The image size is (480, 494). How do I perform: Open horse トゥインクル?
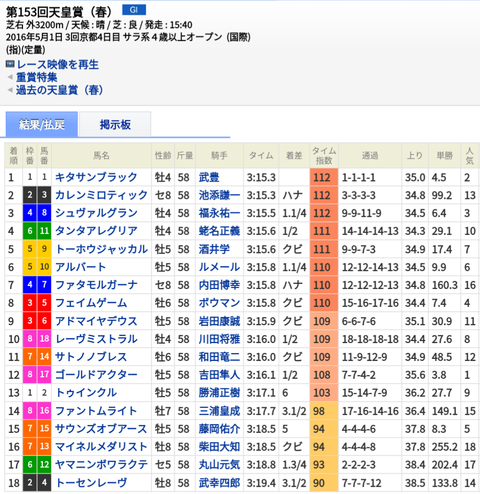(x=86, y=393)
